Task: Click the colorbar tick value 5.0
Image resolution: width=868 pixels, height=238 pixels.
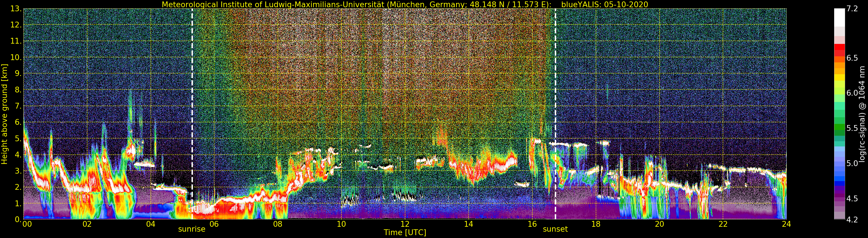Action: (852, 163)
